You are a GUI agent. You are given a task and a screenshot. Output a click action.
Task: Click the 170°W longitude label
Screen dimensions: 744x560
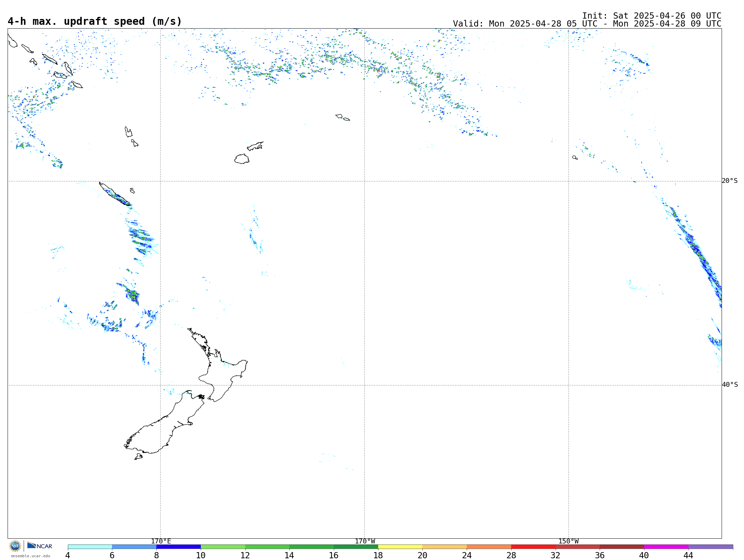(365, 541)
